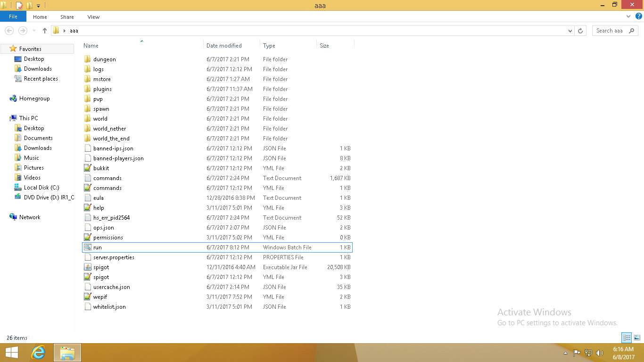Select Documents in the navigation pane
This screenshot has width=644, height=362.
tap(38, 138)
